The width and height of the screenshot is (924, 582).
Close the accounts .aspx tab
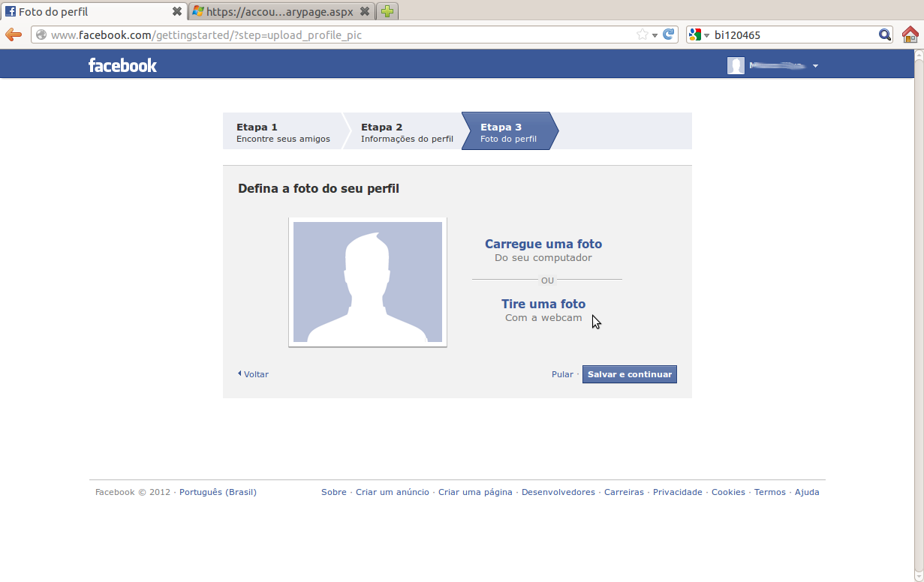click(x=364, y=11)
